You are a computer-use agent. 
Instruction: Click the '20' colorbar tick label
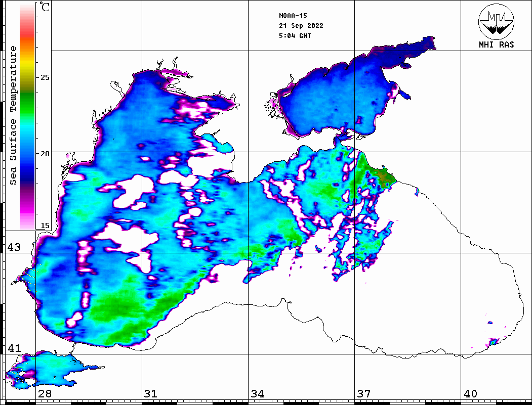(45, 154)
